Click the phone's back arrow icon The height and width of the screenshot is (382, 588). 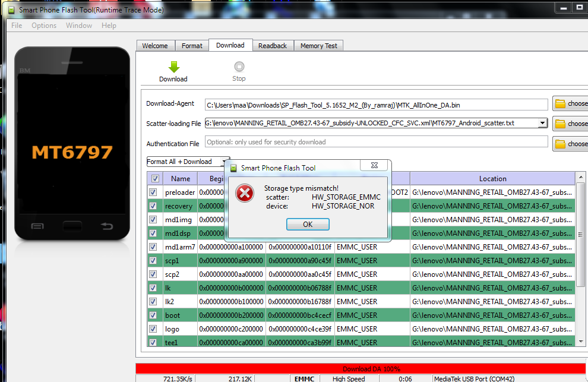(x=107, y=226)
